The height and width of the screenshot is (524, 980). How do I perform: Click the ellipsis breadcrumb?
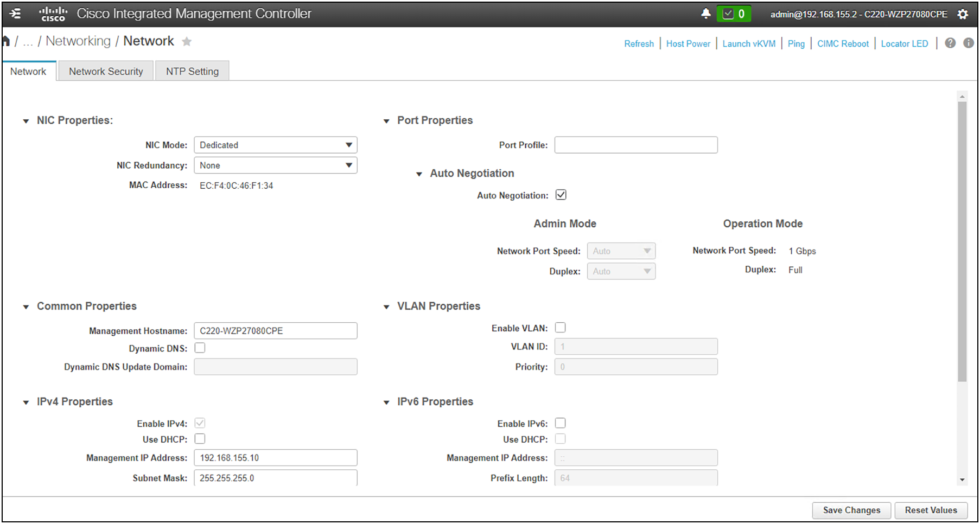(x=28, y=42)
